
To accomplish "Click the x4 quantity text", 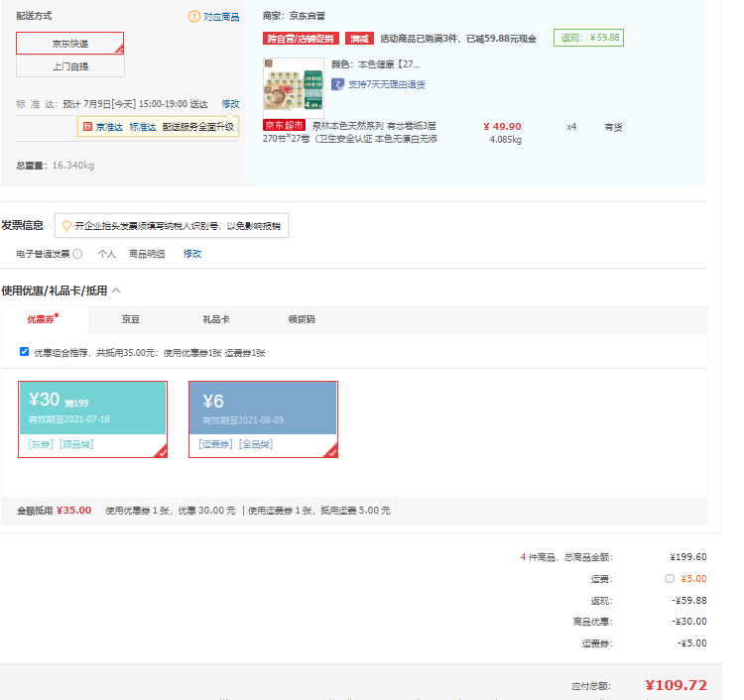I will [571, 127].
